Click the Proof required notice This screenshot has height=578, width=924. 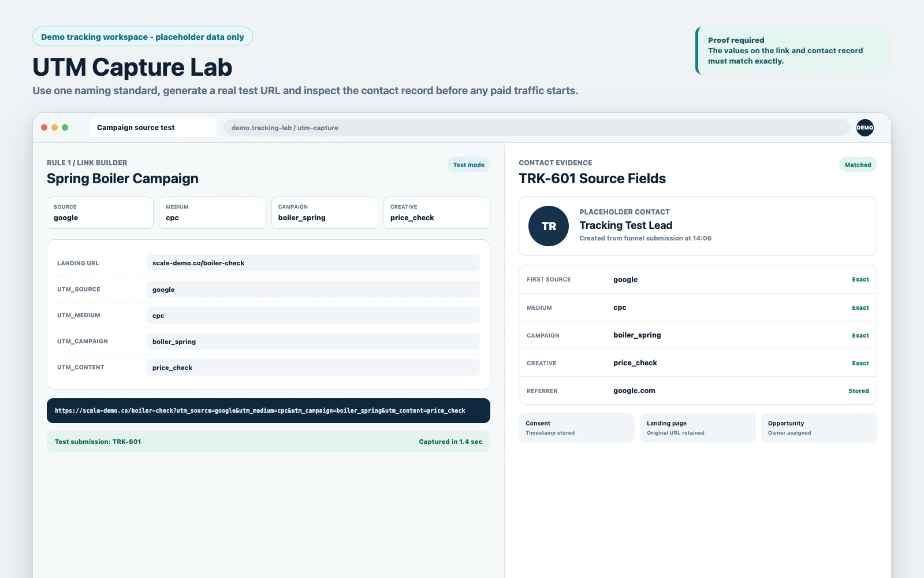793,50
